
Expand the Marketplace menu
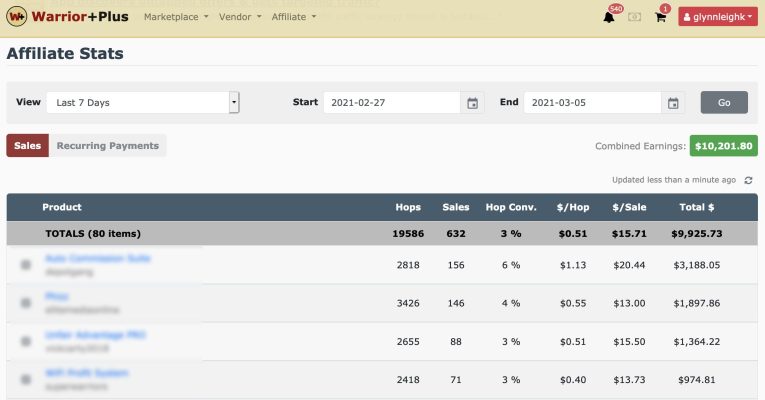click(176, 17)
